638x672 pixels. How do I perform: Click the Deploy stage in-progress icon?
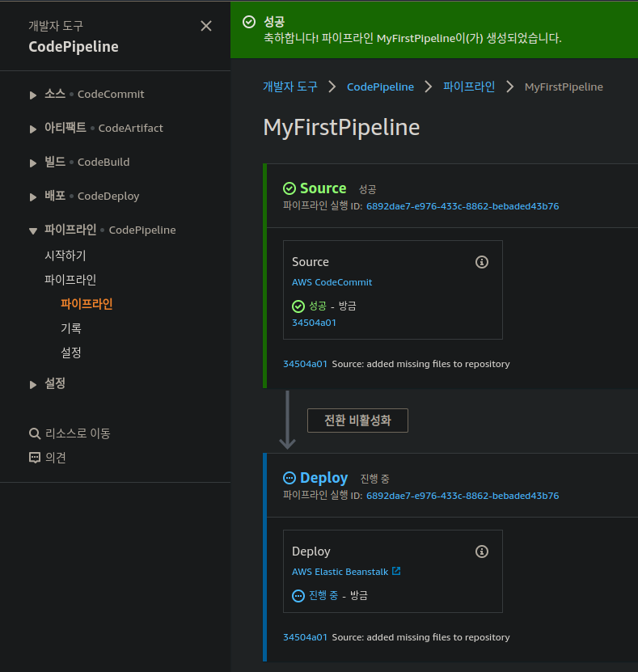289,477
